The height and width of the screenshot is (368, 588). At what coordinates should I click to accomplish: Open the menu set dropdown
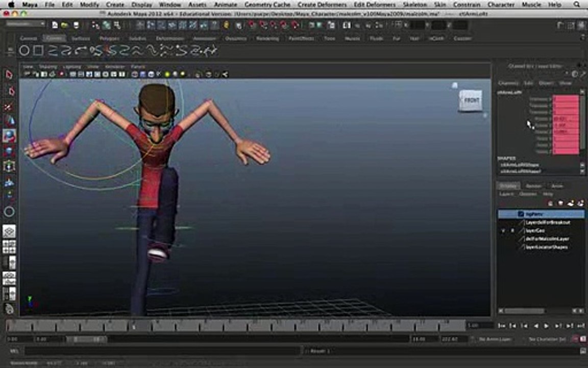(x=26, y=24)
